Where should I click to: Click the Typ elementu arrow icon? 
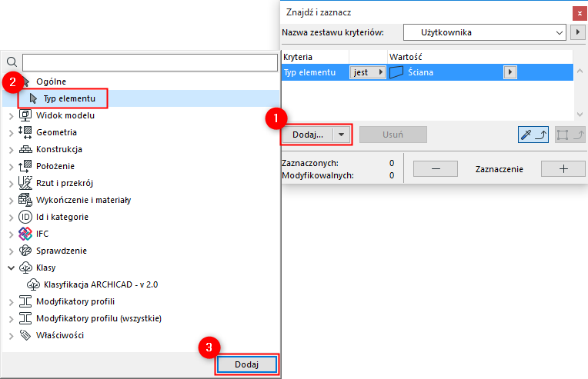click(x=33, y=98)
